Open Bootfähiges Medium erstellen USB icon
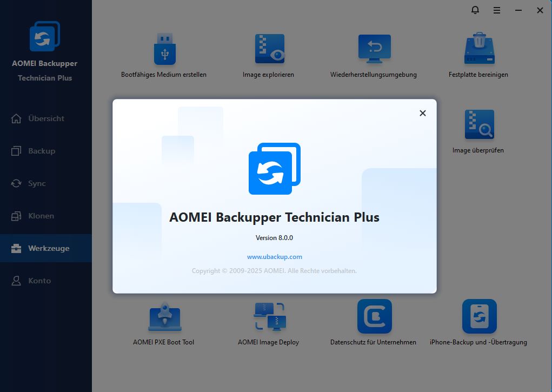The image size is (552, 392). [165, 49]
